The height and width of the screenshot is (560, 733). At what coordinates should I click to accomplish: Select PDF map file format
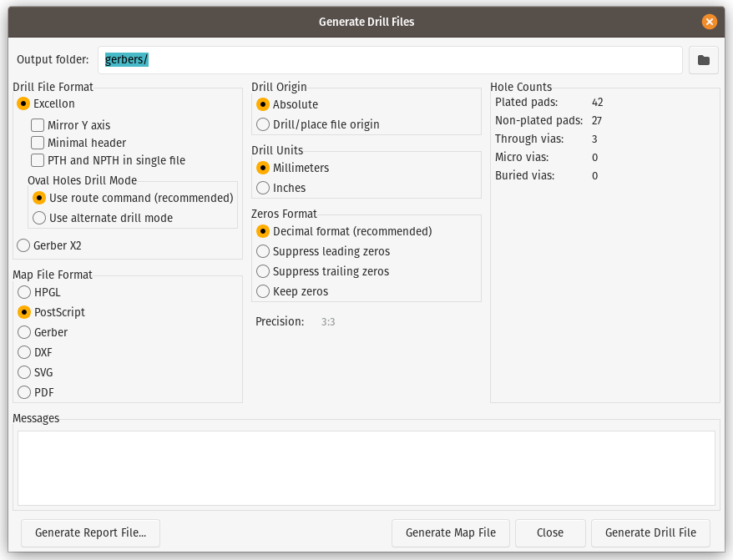click(24, 392)
